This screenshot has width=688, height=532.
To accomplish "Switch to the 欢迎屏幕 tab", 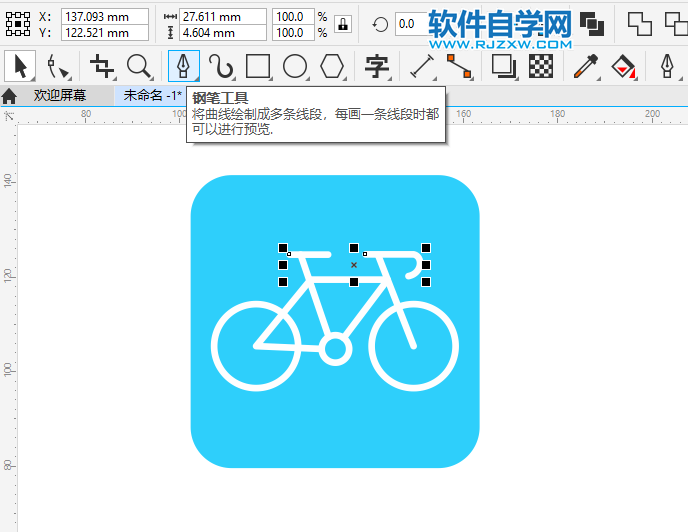I will [x=60, y=95].
